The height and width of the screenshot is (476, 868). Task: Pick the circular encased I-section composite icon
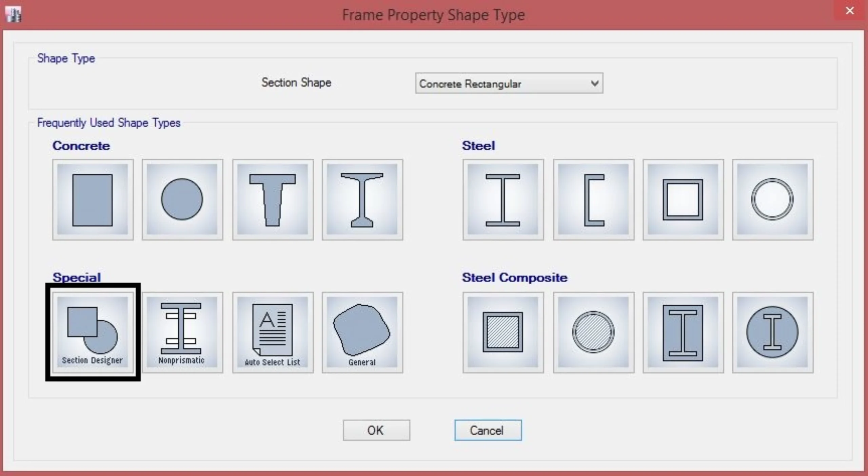click(772, 332)
